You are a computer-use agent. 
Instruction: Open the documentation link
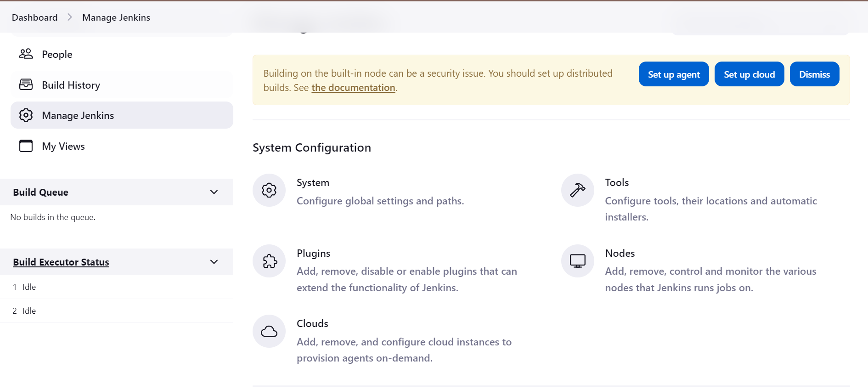click(353, 88)
